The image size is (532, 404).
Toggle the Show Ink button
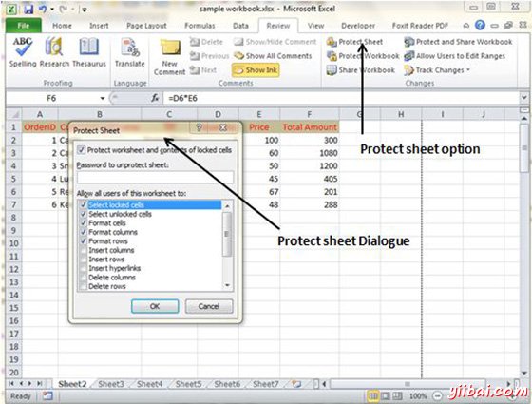[256, 70]
